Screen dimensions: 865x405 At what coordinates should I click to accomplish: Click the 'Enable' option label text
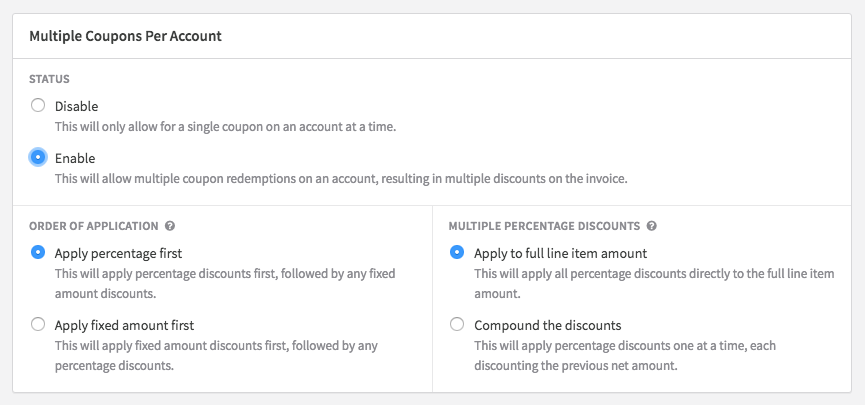click(x=75, y=158)
